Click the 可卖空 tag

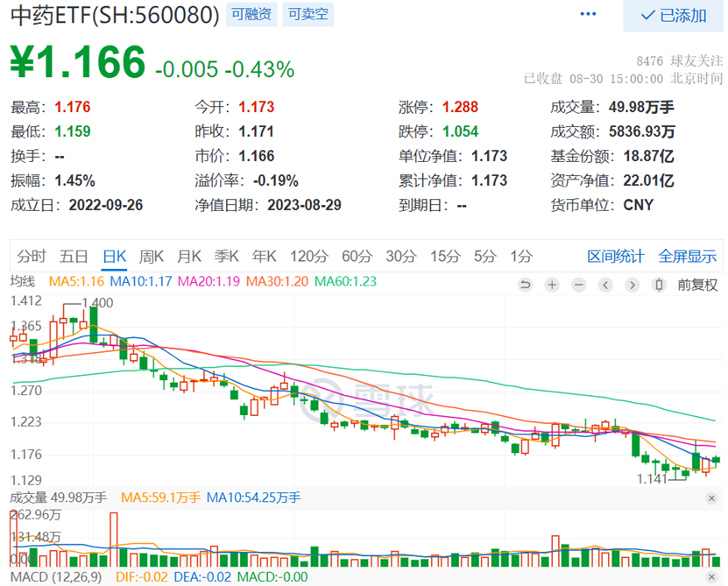point(307,14)
